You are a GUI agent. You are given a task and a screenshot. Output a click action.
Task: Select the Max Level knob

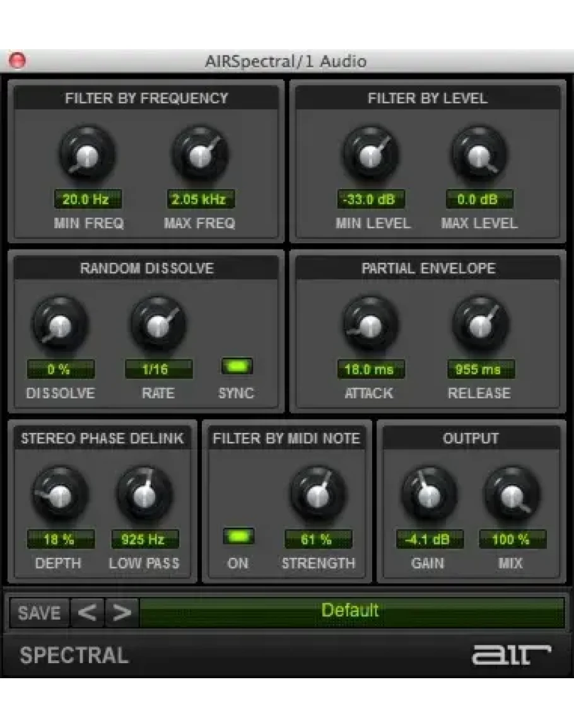tap(479, 155)
